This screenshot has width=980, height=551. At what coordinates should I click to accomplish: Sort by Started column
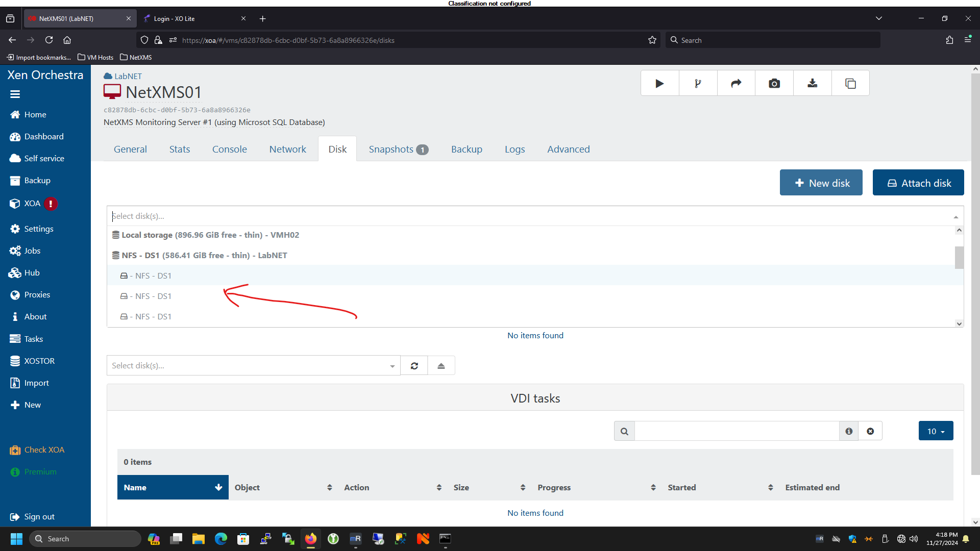click(x=720, y=488)
